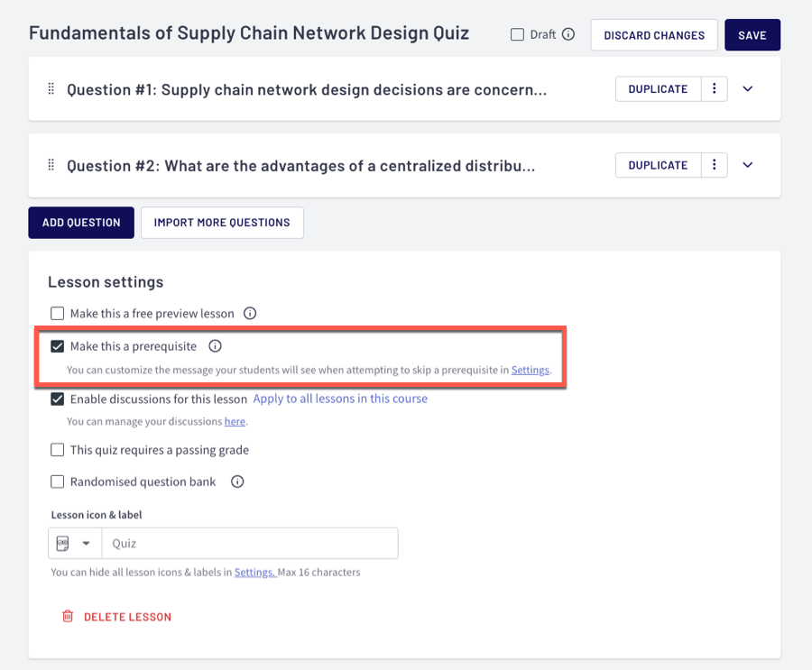812x670 pixels.
Task: Click the Save button
Action: pyautogui.click(x=752, y=35)
